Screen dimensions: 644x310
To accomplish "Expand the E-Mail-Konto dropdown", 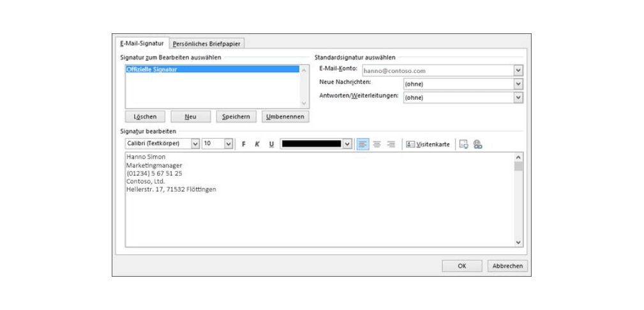I will tap(518, 71).
